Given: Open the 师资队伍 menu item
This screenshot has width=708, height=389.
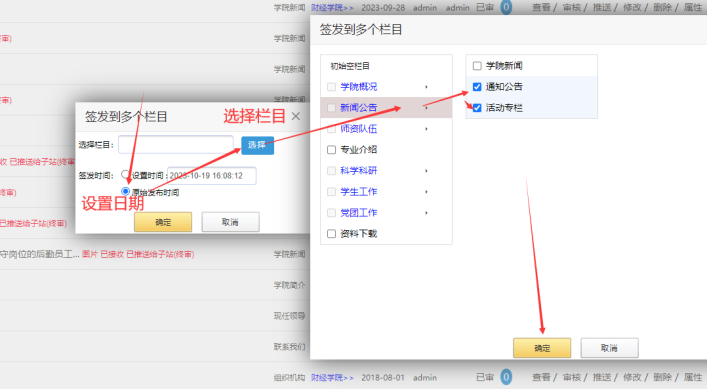Looking at the screenshot, I should 359,129.
